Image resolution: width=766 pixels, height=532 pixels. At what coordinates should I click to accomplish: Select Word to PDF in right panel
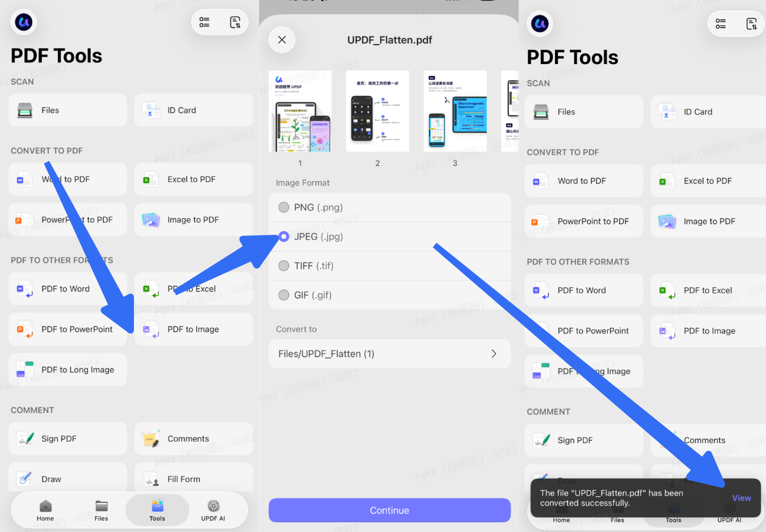coord(584,181)
